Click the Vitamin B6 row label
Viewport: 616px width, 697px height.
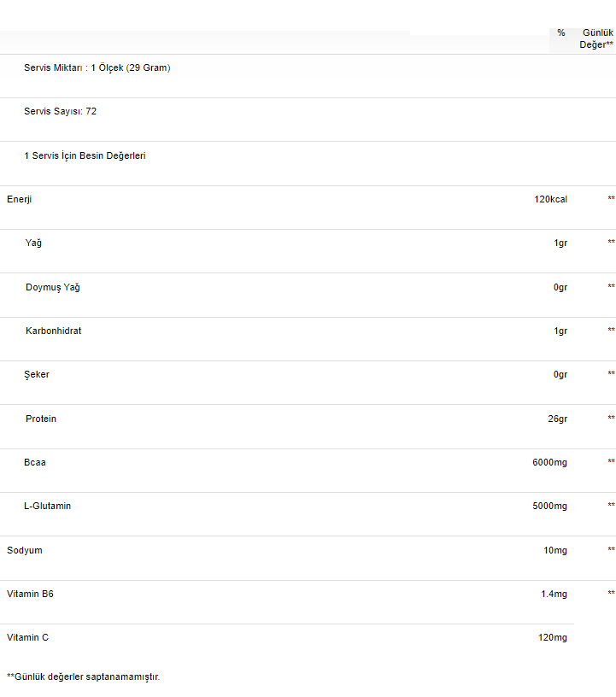30,594
